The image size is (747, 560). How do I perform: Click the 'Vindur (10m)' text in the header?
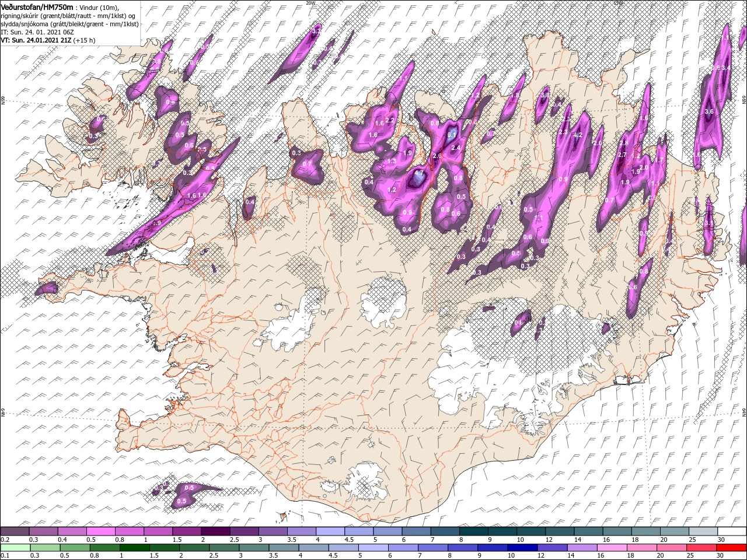tap(99, 7)
